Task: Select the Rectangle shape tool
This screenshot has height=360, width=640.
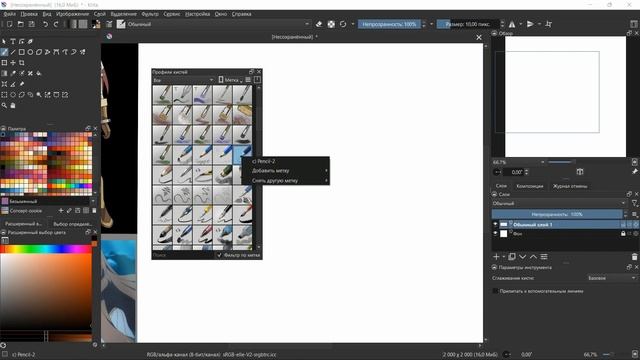Action: click(x=21, y=52)
